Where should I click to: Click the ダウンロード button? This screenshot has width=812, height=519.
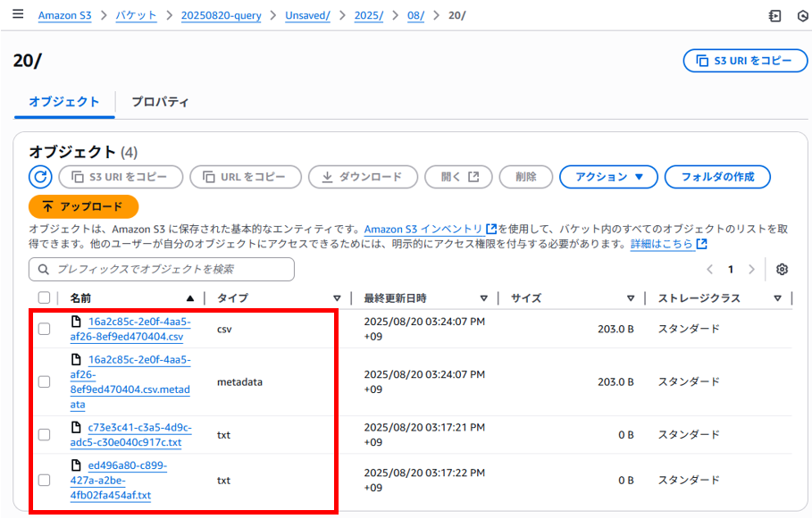(363, 177)
